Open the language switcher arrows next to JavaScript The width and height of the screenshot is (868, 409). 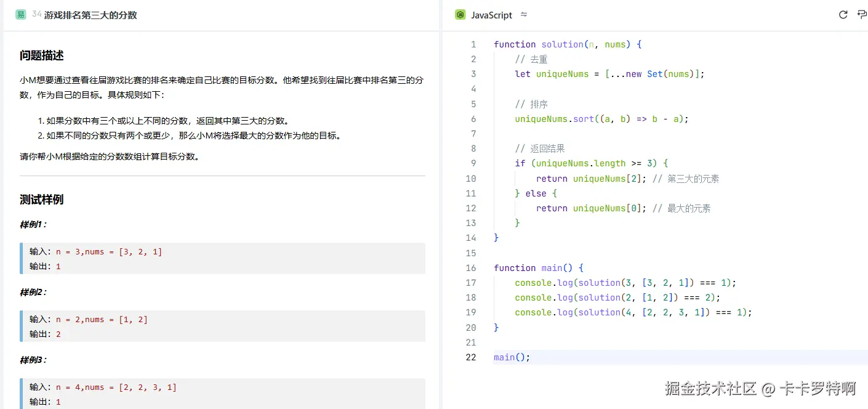point(523,14)
